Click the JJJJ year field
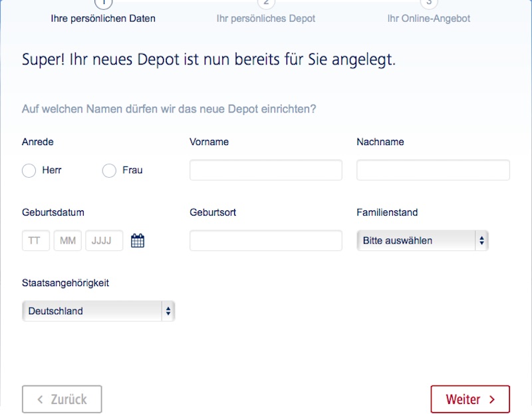 [x=104, y=241]
